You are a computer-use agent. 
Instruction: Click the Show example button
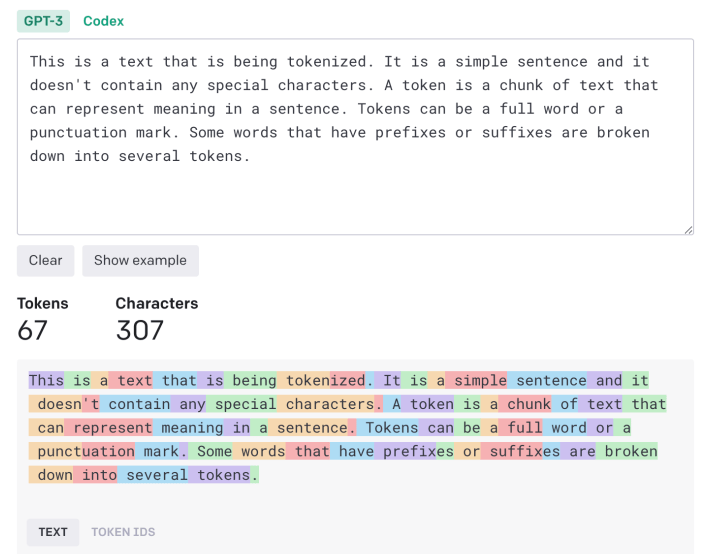coord(140,260)
